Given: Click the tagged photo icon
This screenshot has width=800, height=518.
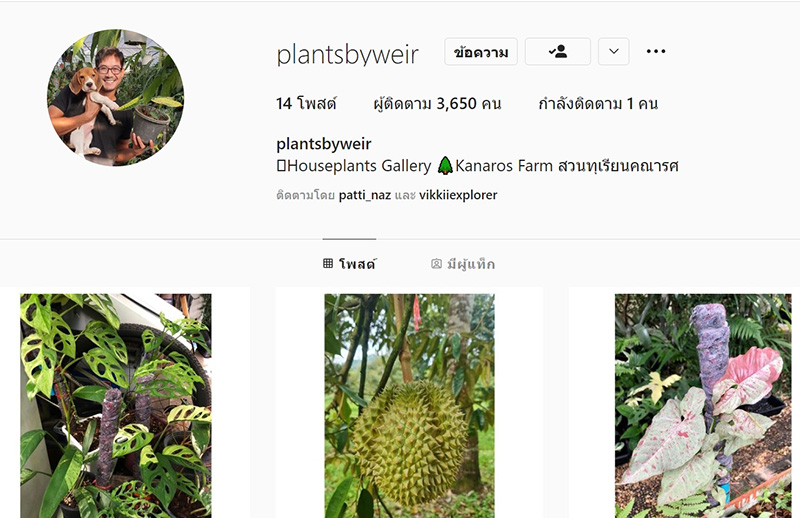Looking at the screenshot, I should [436, 264].
